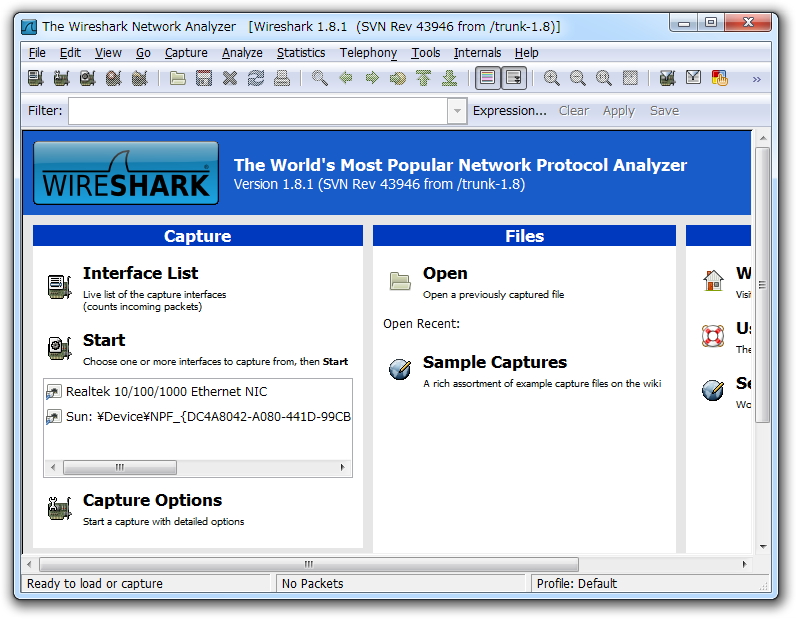Click the list capture interfaces toolbar icon

pyautogui.click(x=35, y=78)
